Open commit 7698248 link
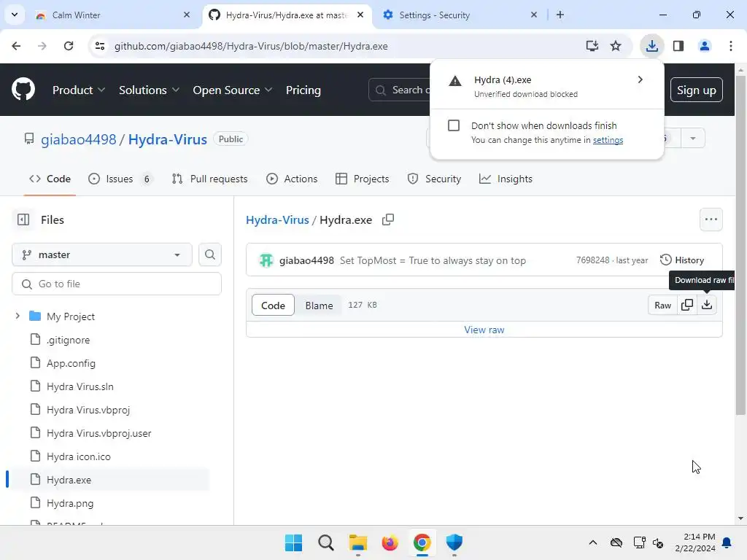This screenshot has width=747, height=560. 592,260
